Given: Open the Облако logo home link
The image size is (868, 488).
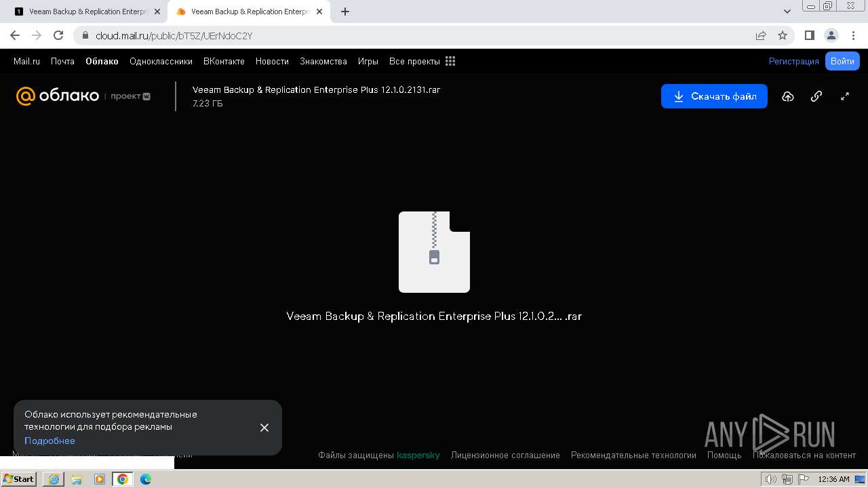Looking at the screenshot, I should point(58,96).
